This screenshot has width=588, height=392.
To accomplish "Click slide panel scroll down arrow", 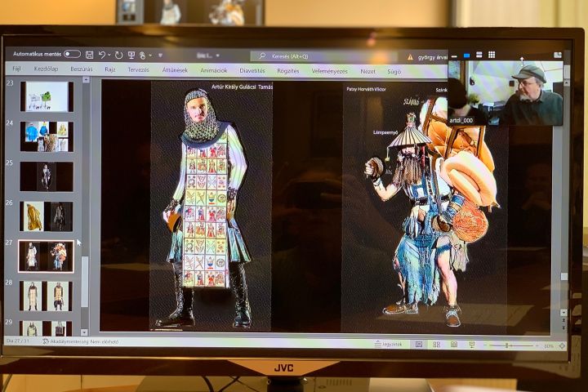I will [85, 332].
